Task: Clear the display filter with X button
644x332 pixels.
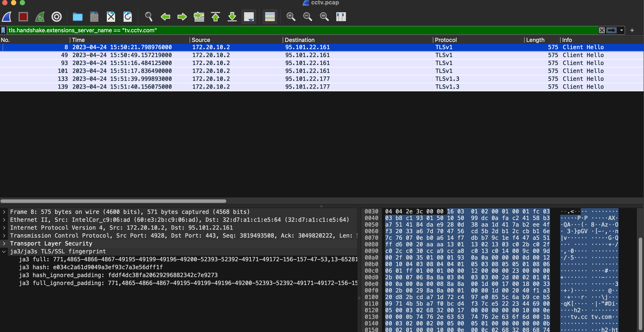Action: (602, 30)
